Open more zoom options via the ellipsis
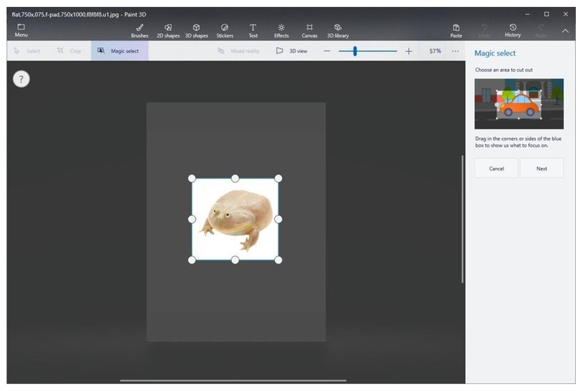 point(455,51)
